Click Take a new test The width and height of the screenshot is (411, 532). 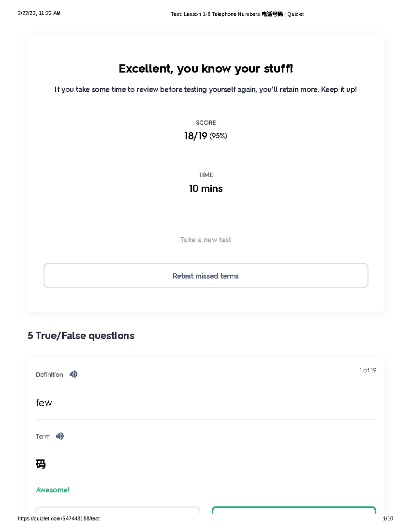(x=206, y=239)
